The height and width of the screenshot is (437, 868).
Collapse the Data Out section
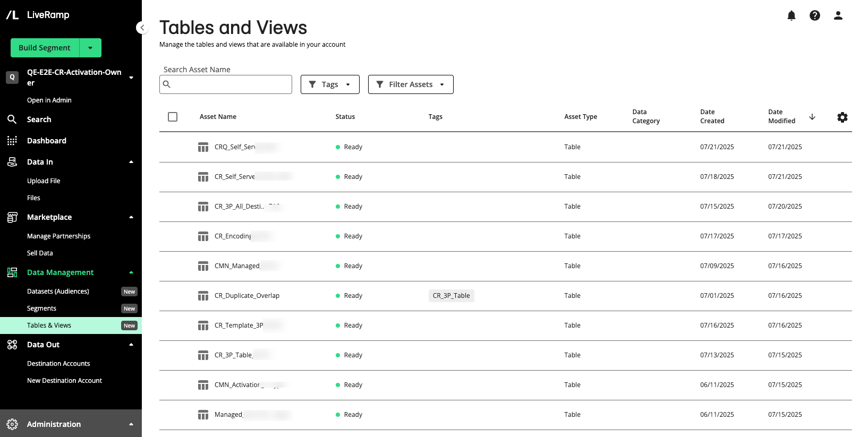pyautogui.click(x=131, y=345)
